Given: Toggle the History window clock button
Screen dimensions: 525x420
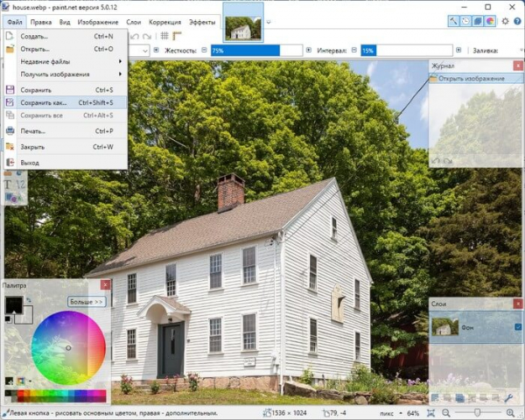Looking at the screenshot, I should pyautogui.click(x=465, y=21).
